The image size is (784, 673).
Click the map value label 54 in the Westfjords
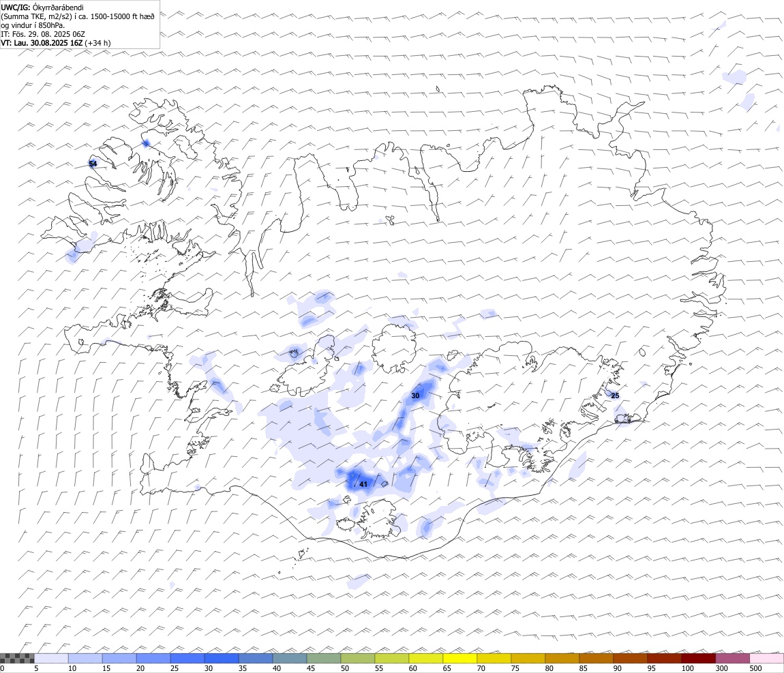tap(93, 164)
